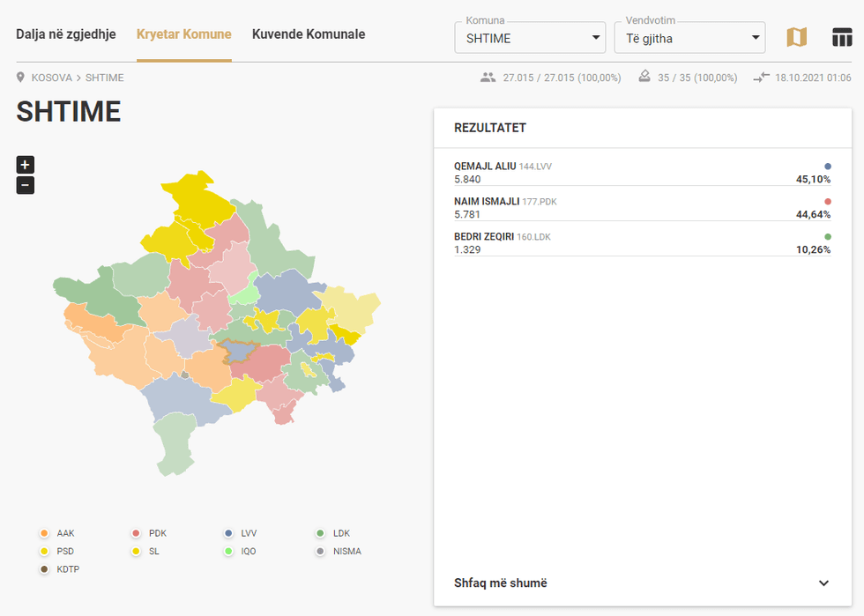Switch to the Kuvende Komunale tab
The image size is (864, 616).
[x=309, y=34]
